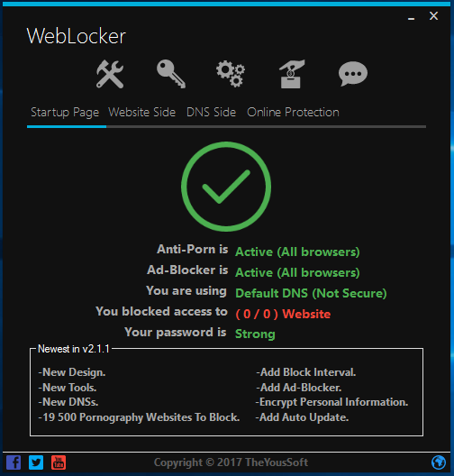The image size is (454, 476).
Task: Switch to the Website Side tab
Action: (142, 113)
